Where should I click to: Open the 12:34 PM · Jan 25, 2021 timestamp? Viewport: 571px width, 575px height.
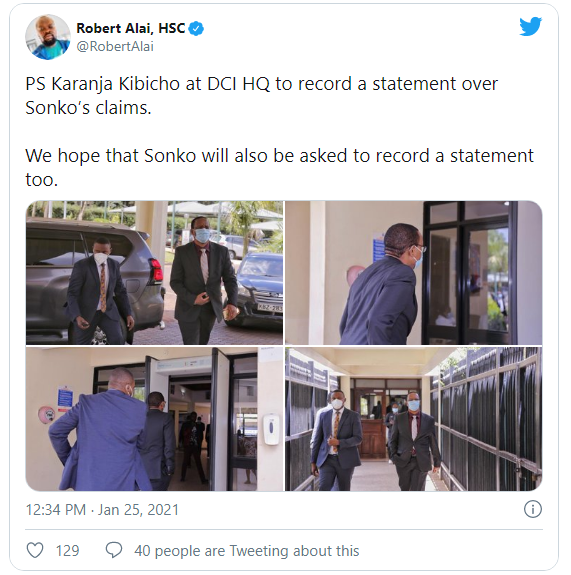tap(102, 510)
